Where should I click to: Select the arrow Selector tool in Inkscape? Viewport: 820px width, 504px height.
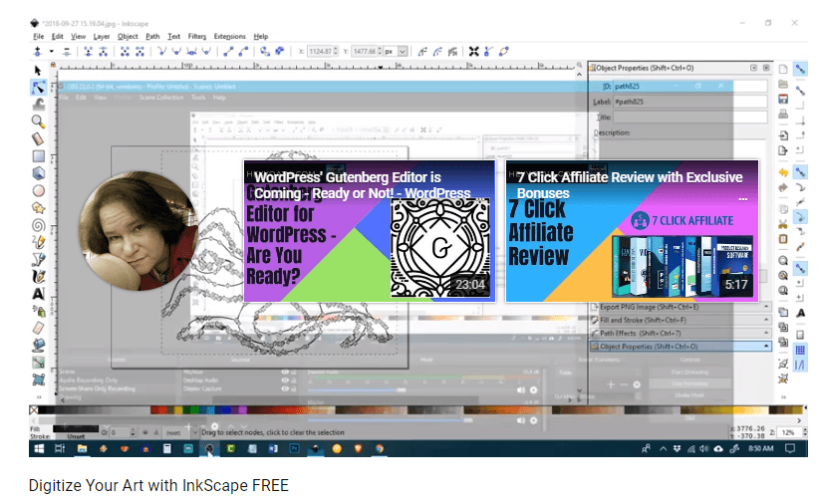pos(38,71)
